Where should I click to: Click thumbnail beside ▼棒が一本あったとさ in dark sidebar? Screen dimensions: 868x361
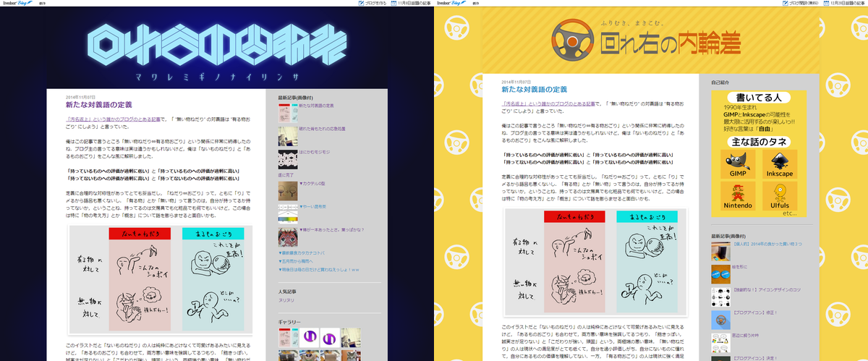click(x=287, y=237)
